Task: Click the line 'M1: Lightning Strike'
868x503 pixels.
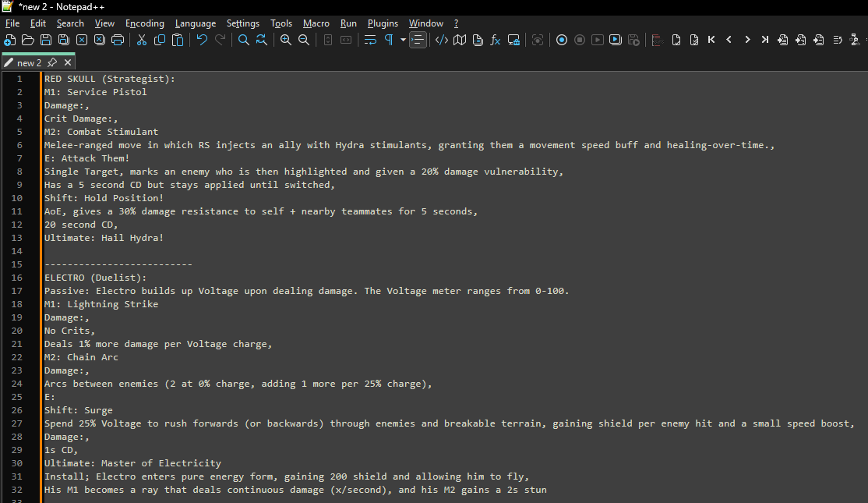Action: (x=101, y=304)
